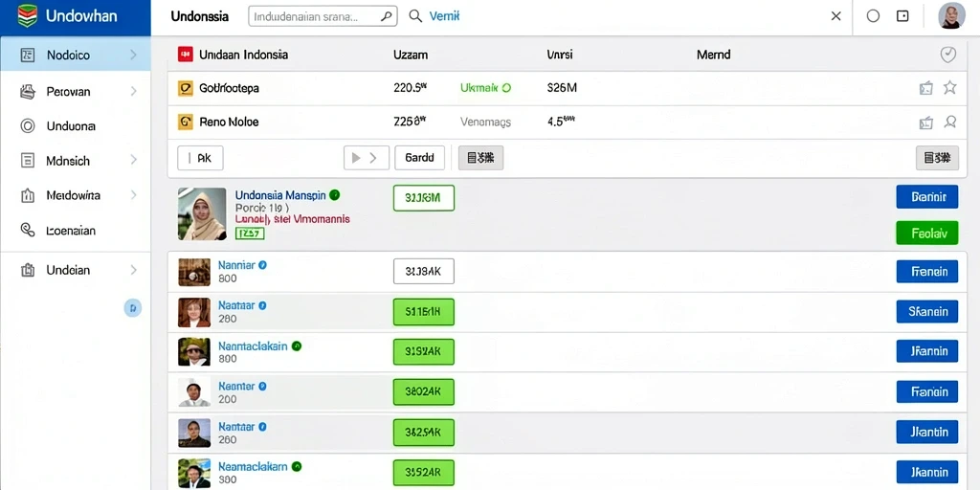Expand the Medowirta sidebar chevron

[x=133, y=195]
